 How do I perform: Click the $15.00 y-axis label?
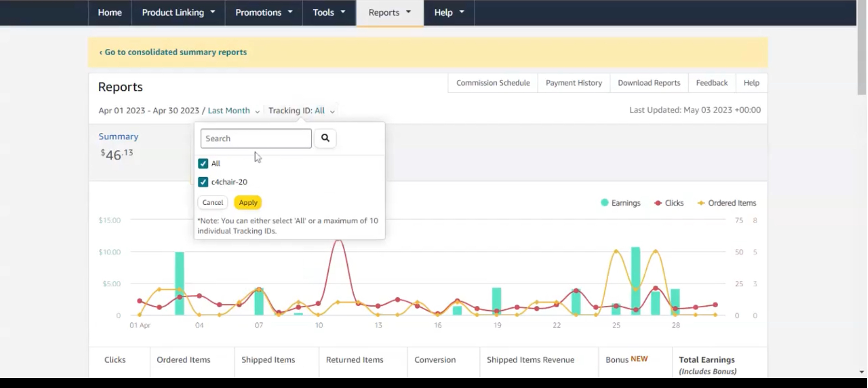click(x=110, y=220)
